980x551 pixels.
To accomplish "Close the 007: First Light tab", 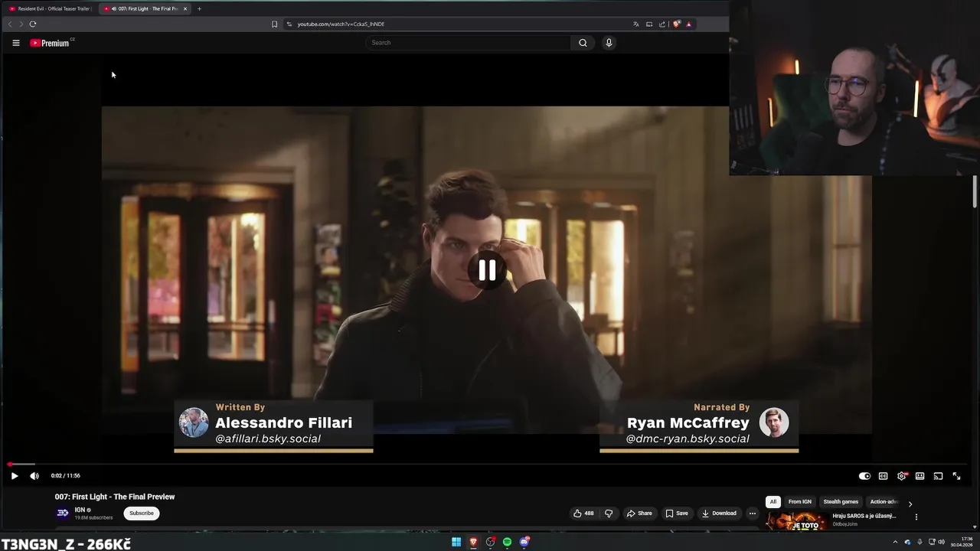I will (x=185, y=8).
